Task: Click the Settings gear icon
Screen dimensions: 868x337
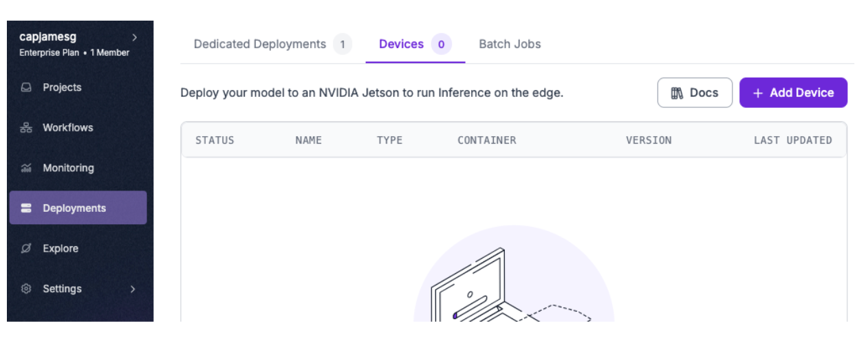Action: click(26, 289)
